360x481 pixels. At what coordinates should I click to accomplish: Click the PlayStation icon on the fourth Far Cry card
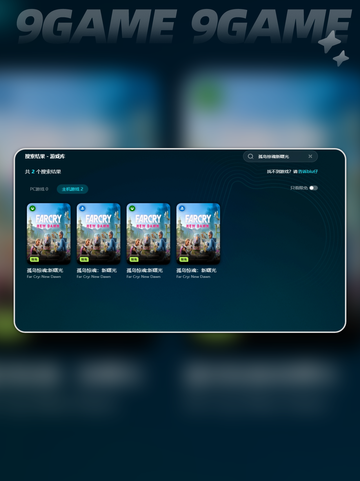(x=182, y=209)
